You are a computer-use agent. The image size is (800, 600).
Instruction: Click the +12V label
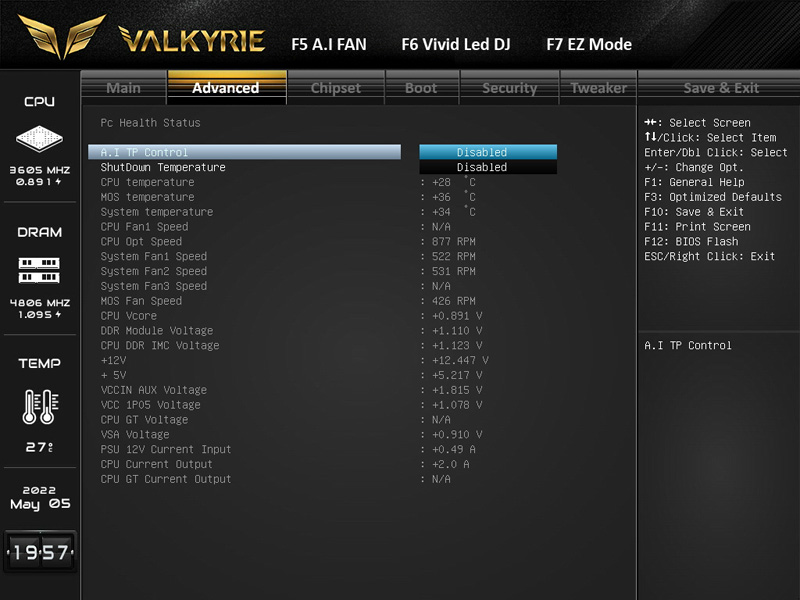point(113,360)
